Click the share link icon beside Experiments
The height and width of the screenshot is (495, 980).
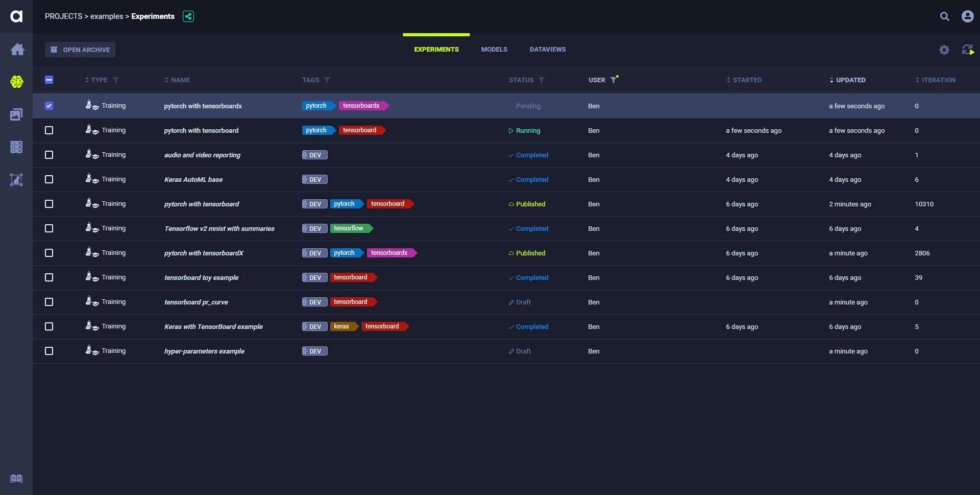pyautogui.click(x=188, y=16)
